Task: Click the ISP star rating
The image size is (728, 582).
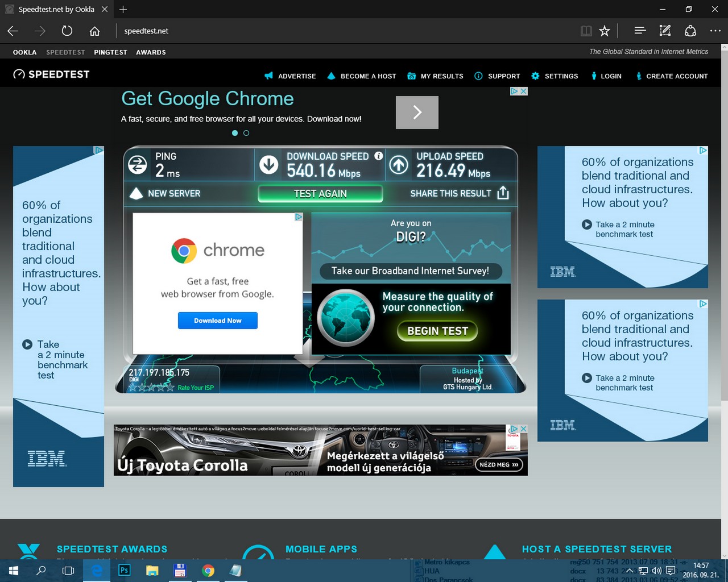Action: [151, 388]
